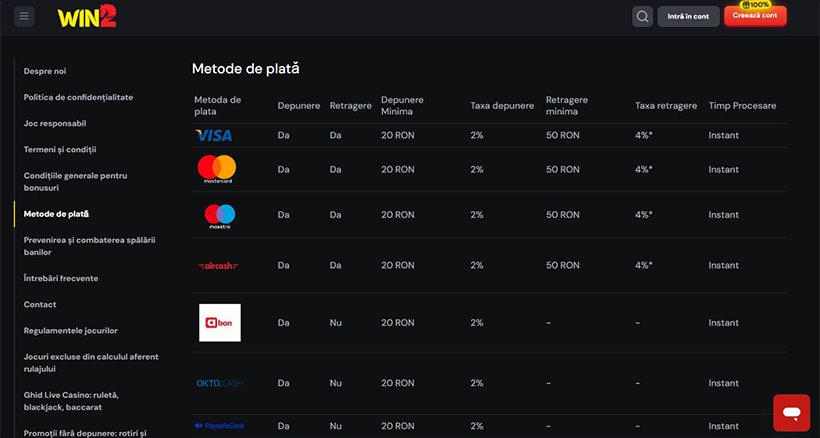Open Regulamentele jocurilor

(71, 330)
